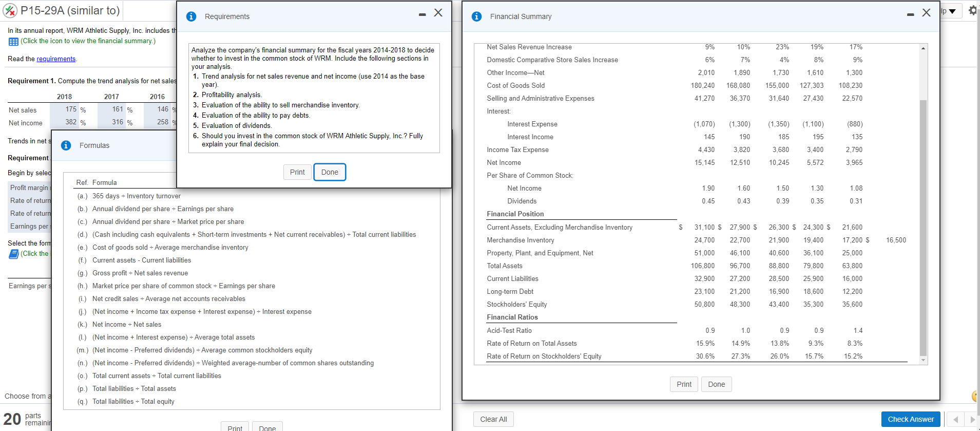Click Done in the Requirements dialog
Screen dimensions: 980x431
(x=330, y=172)
